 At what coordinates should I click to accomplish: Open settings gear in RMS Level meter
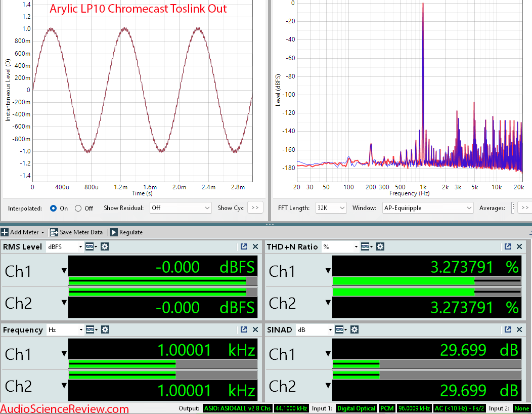point(105,246)
